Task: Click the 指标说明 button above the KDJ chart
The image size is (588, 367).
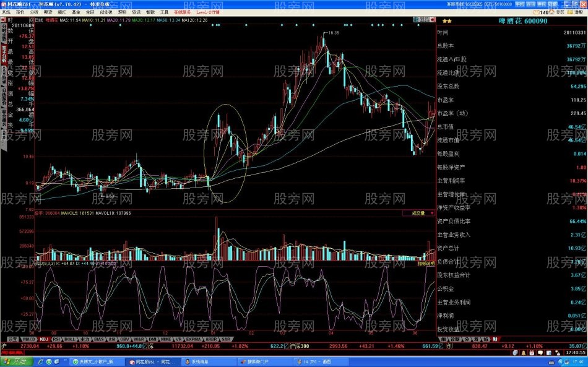Action: point(426,263)
